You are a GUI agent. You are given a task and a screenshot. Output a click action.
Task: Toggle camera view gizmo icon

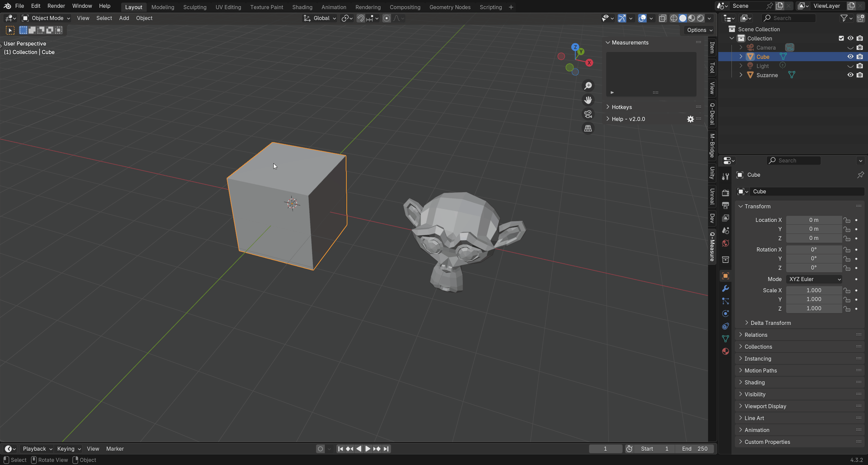tap(588, 114)
